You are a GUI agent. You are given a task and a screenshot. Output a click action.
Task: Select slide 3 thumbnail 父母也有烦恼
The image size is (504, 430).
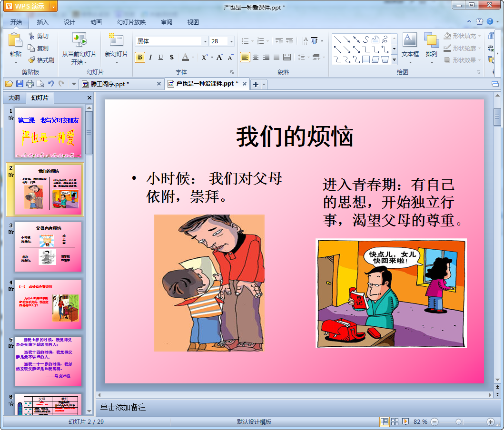click(48, 247)
